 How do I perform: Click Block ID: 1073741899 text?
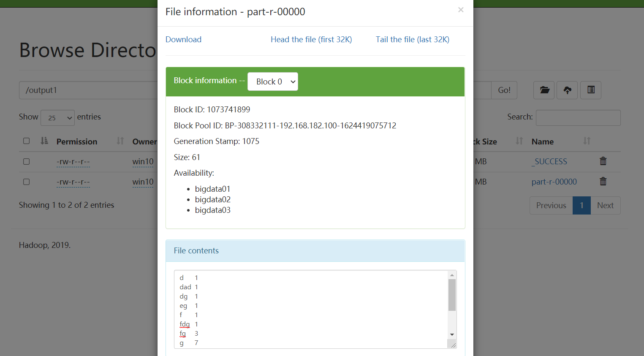pyautogui.click(x=212, y=109)
